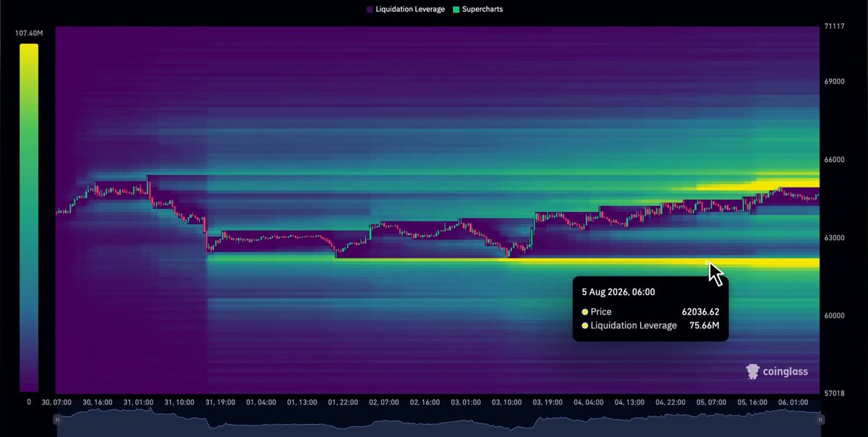Click the tooltip date 5 Aug 2026, 06:00
868x437 pixels.
click(618, 292)
